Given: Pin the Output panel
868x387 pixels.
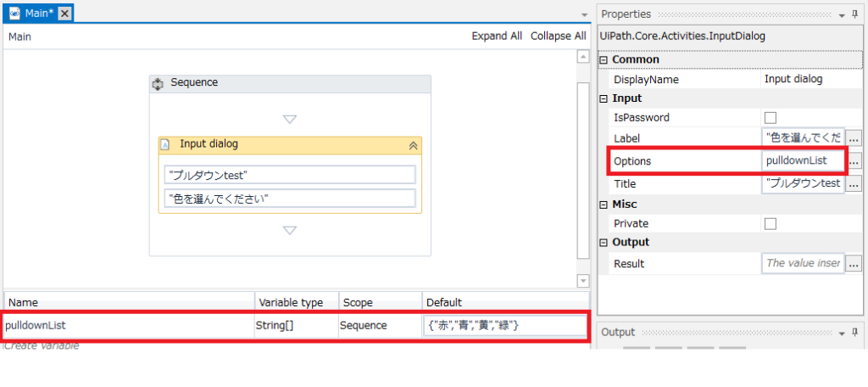Looking at the screenshot, I should tap(854, 333).
